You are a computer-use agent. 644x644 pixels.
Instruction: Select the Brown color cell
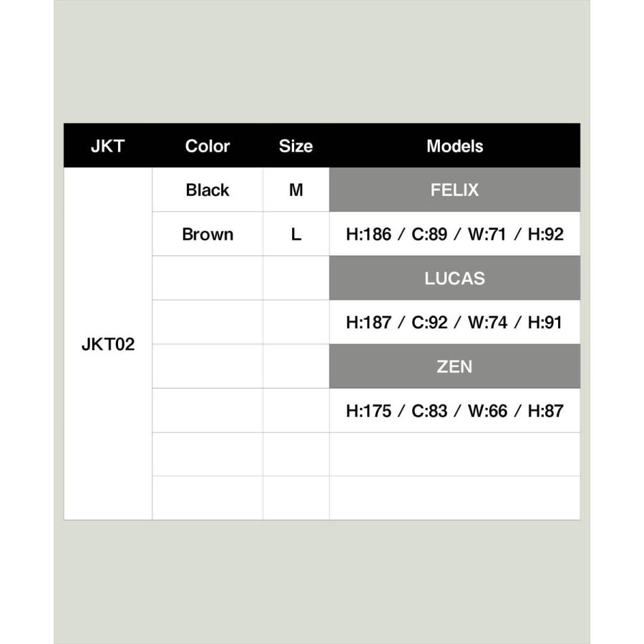[x=208, y=234]
